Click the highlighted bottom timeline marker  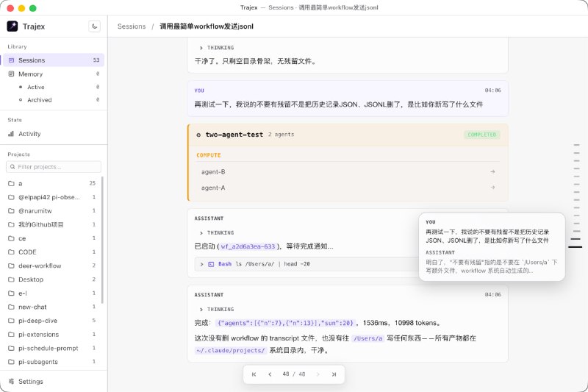576,247
